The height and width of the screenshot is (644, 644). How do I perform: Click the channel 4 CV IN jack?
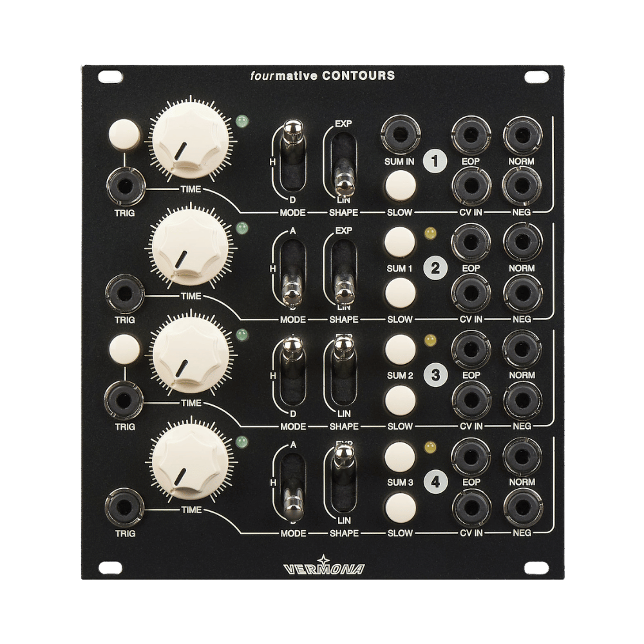click(471, 507)
